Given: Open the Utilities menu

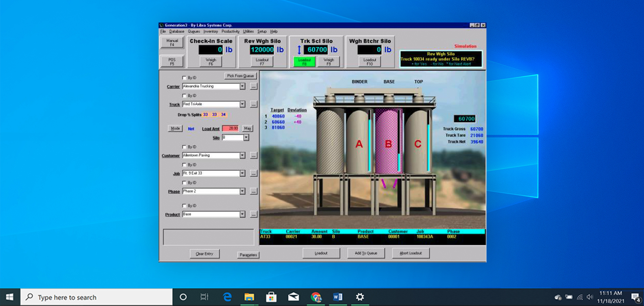Looking at the screenshot, I should (248, 32).
